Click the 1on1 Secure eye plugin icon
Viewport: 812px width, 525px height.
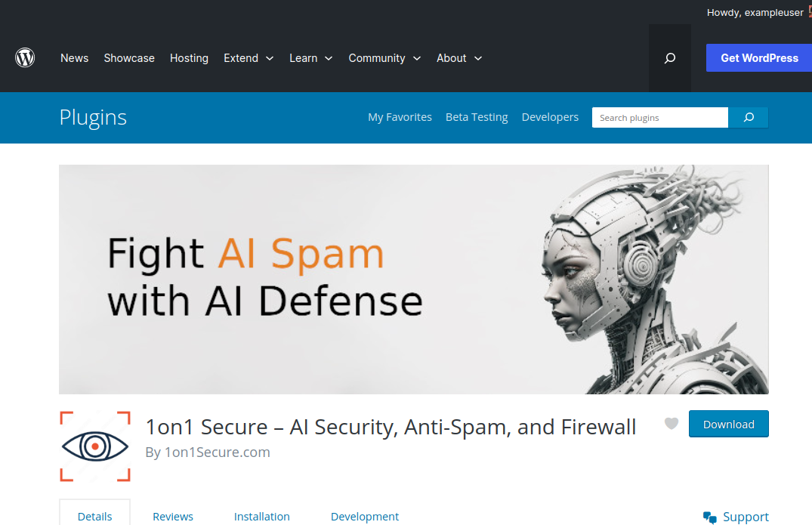tap(94, 446)
